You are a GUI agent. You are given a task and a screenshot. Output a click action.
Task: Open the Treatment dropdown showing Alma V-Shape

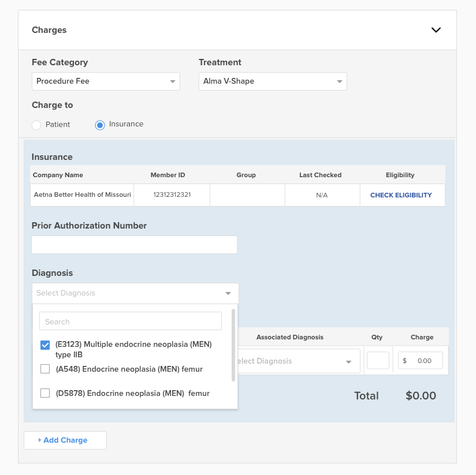tap(273, 81)
